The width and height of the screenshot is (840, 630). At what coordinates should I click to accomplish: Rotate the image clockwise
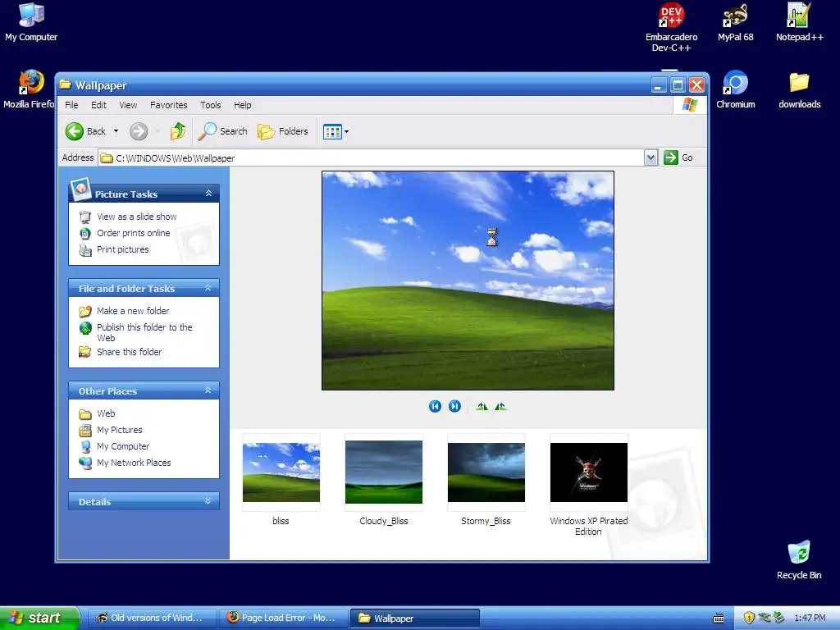pyautogui.click(x=482, y=407)
